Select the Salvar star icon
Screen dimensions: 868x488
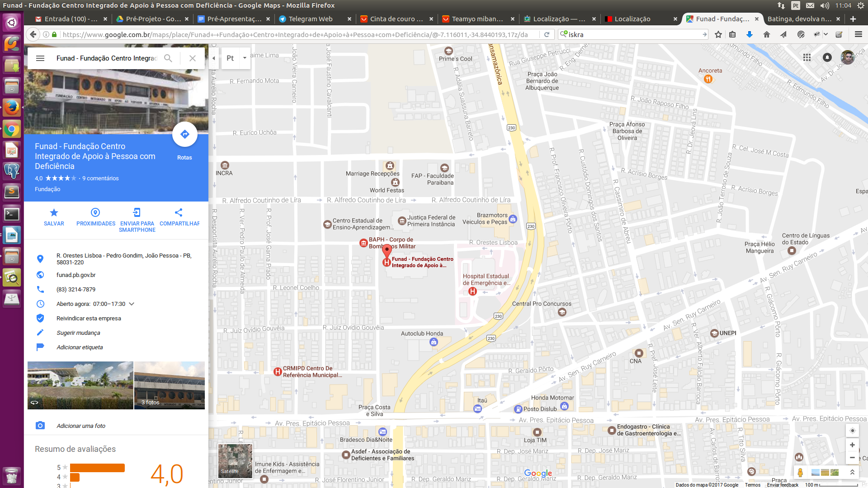pos(54,212)
